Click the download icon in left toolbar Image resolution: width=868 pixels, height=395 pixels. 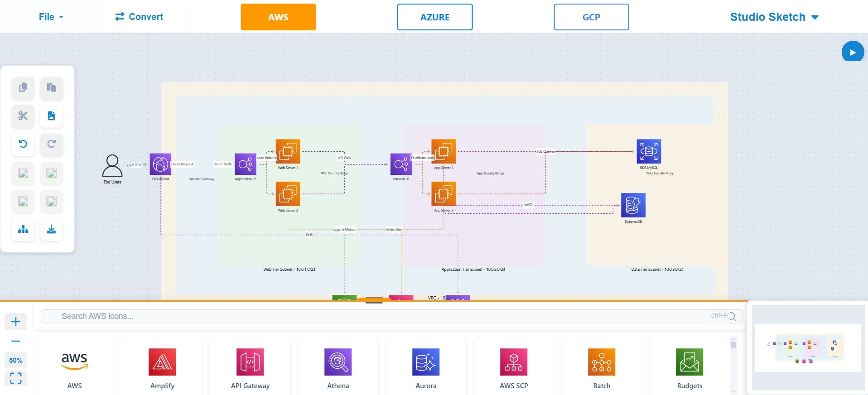coord(52,229)
